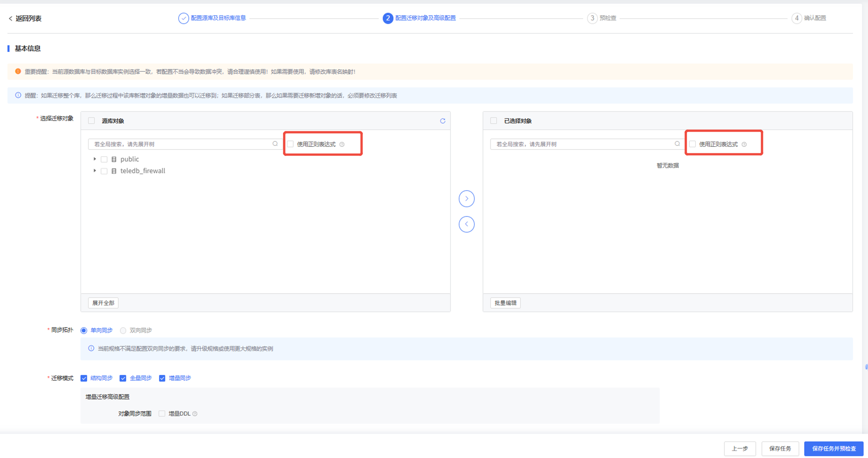
Task: Check the 源库对象 select-all checkbox
Action: pyautogui.click(x=91, y=121)
